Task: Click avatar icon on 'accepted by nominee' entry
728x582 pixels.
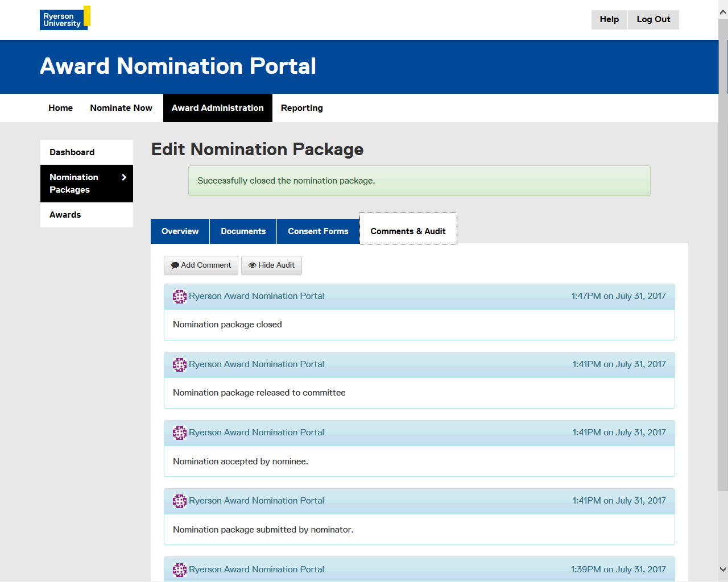Action: tap(180, 433)
